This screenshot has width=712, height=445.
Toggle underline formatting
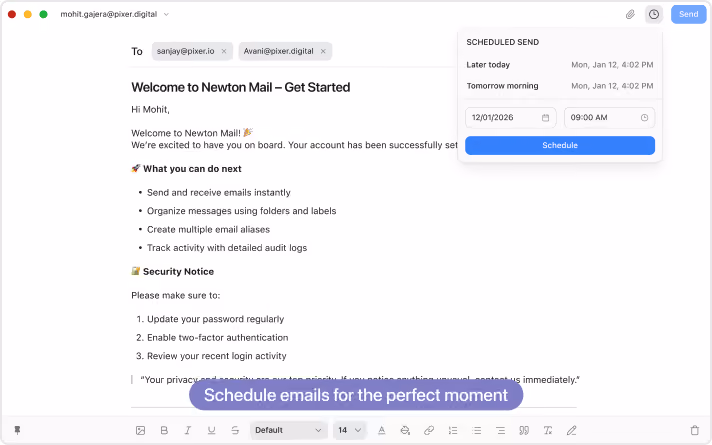[211, 430]
